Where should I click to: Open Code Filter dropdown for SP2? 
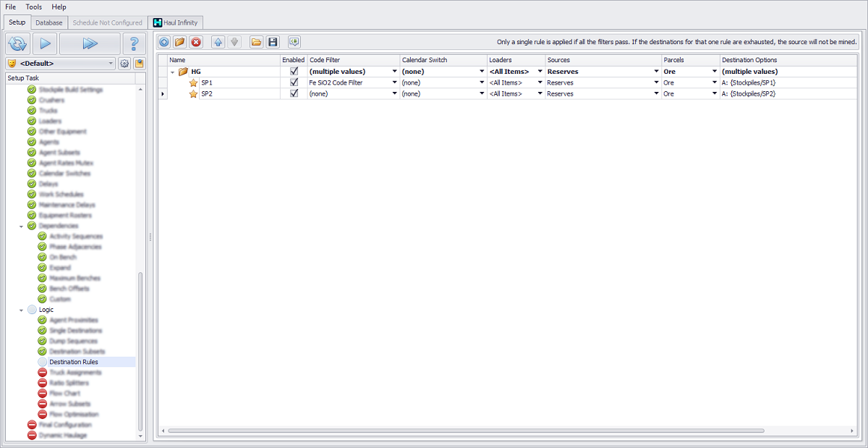(x=394, y=93)
